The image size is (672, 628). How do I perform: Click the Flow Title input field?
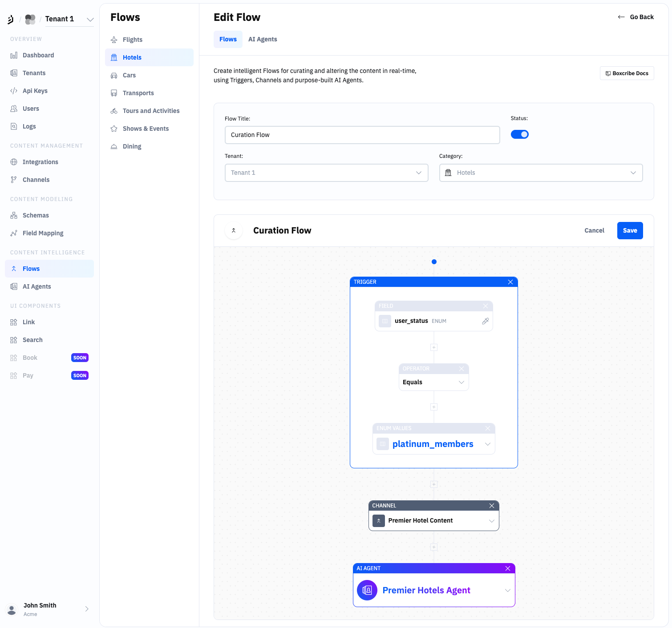point(362,135)
